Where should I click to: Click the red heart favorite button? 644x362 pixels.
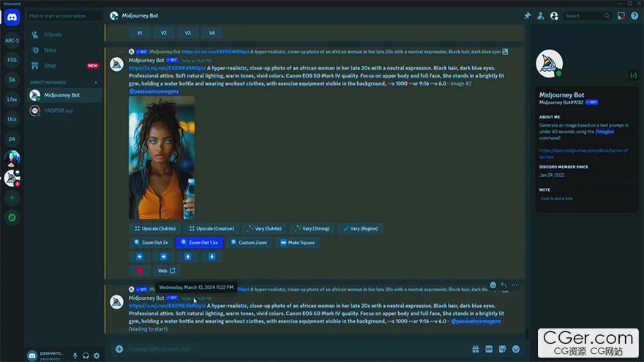(140, 271)
